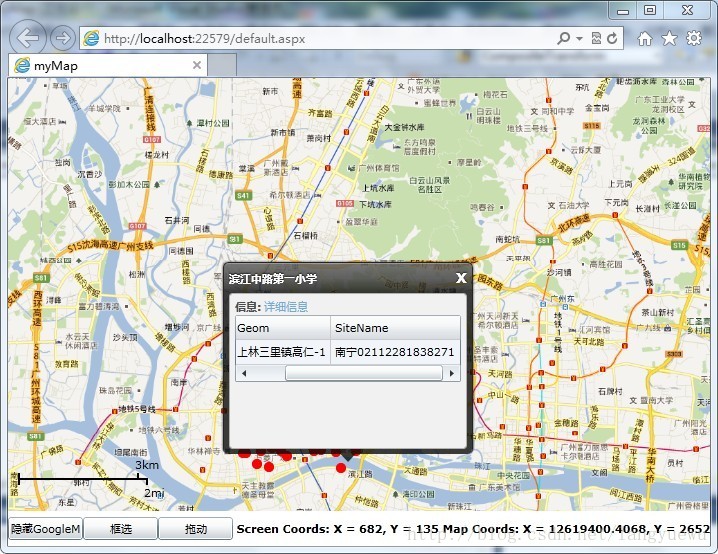
Task: Close the info popup with X
Action: [461, 278]
